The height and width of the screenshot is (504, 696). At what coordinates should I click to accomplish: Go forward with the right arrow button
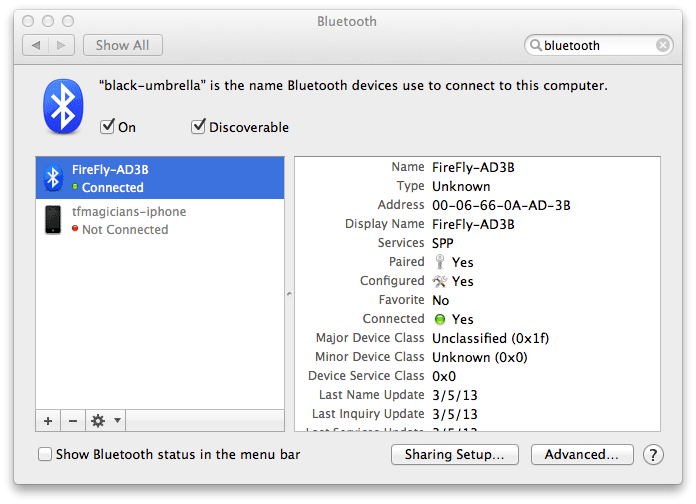click(61, 45)
